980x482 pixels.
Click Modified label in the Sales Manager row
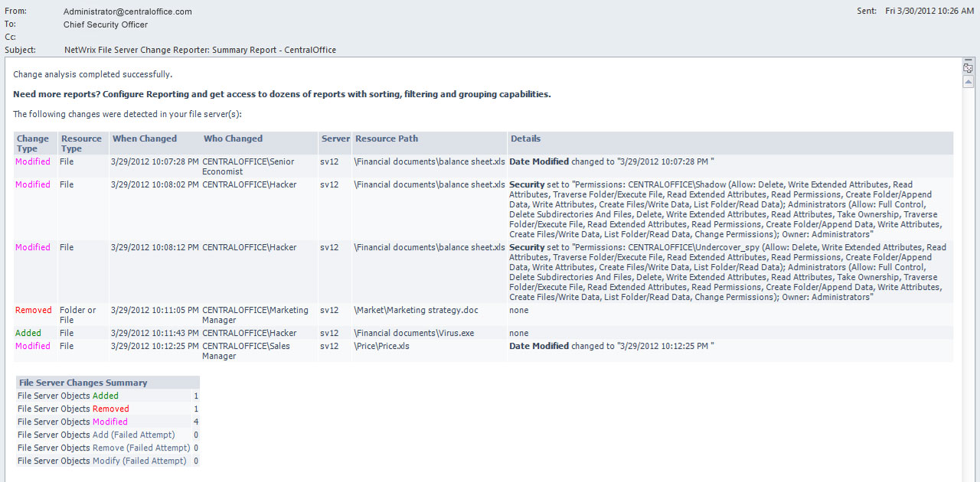click(33, 346)
